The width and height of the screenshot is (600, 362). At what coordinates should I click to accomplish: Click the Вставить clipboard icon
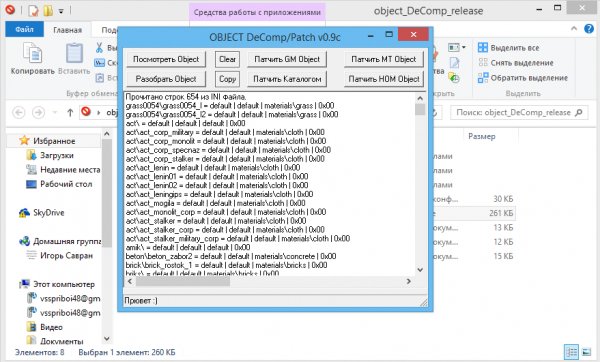click(74, 59)
